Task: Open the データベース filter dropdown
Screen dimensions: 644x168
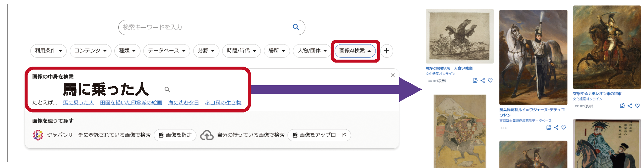Action: 167,51
